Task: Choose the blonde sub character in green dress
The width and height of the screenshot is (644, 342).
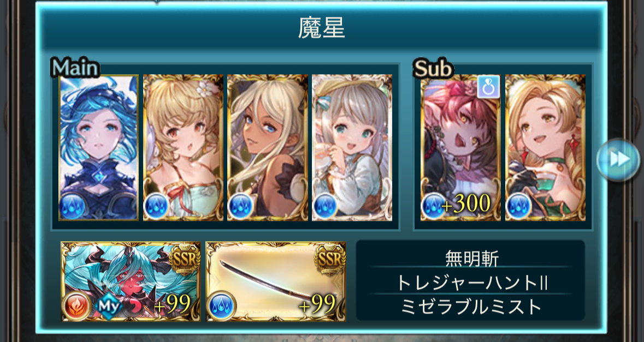Action: 546,148
